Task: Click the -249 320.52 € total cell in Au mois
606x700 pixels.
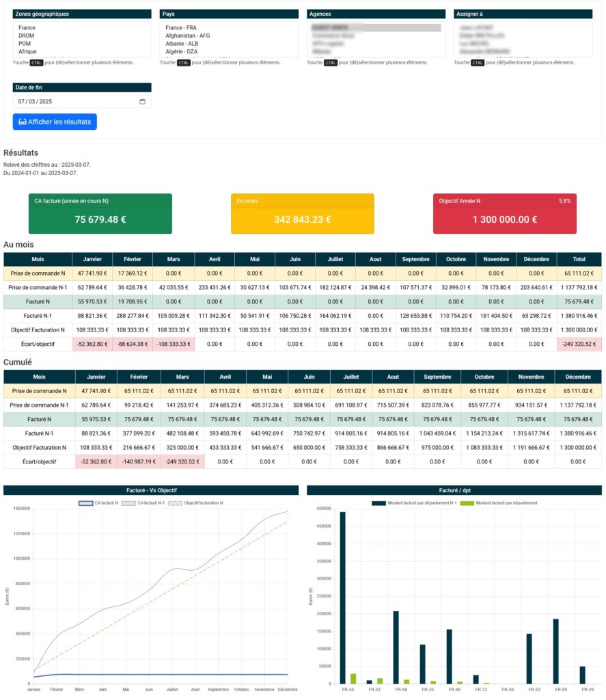Action: click(x=579, y=345)
